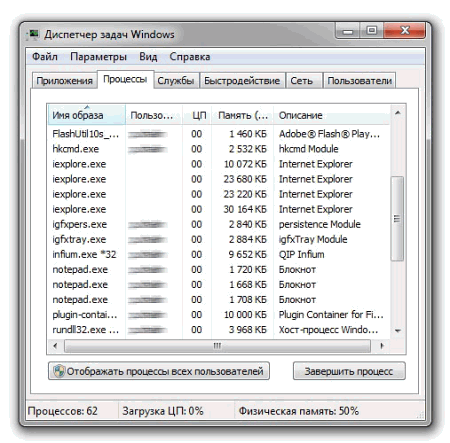Click the vertical scrollbar up arrow
450x443 pixels.
(397, 113)
